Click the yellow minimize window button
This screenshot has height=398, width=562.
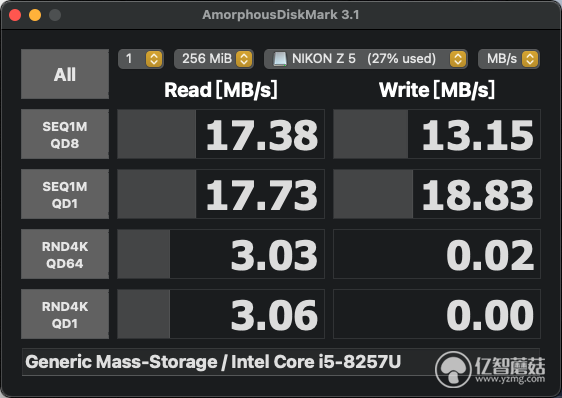(35, 15)
